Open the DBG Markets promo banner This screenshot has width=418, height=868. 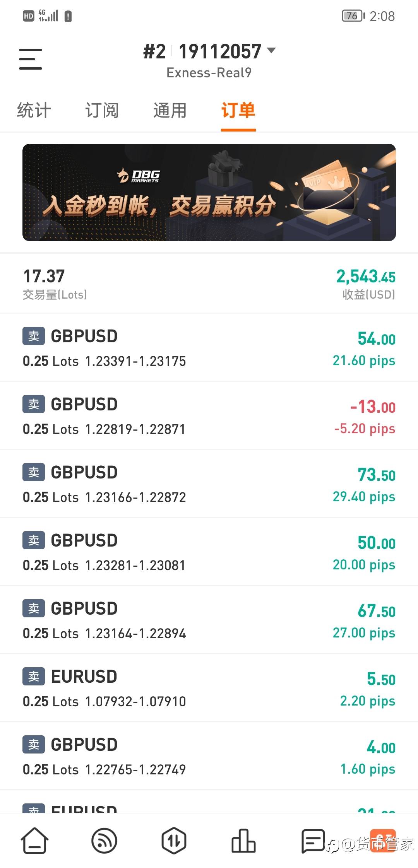[209, 192]
